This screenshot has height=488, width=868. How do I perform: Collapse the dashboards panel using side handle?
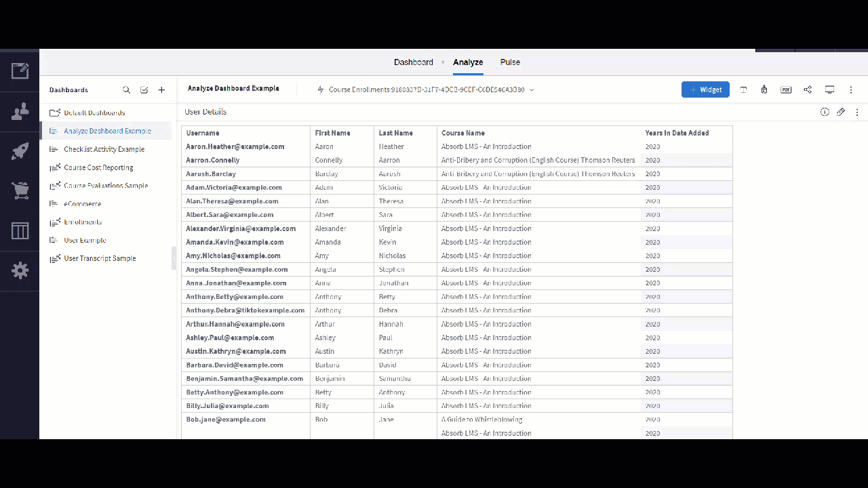tap(174, 258)
